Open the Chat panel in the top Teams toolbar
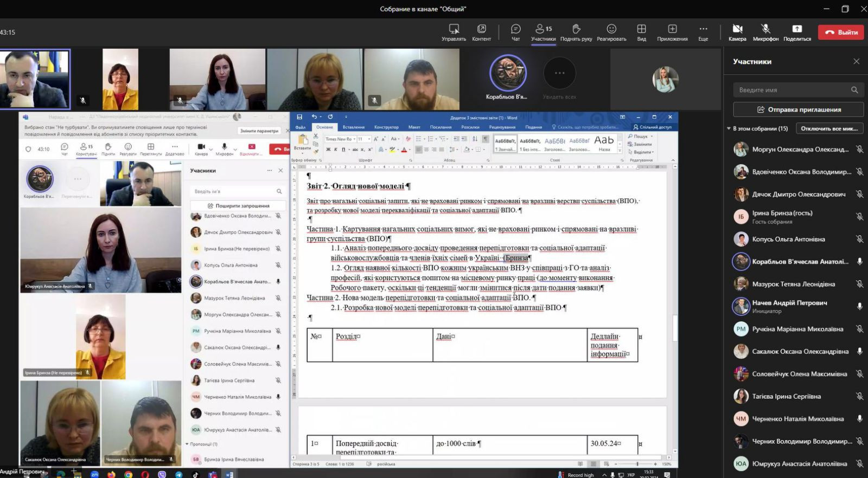The height and width of the screenshot is (478, 868). point(515,32)
